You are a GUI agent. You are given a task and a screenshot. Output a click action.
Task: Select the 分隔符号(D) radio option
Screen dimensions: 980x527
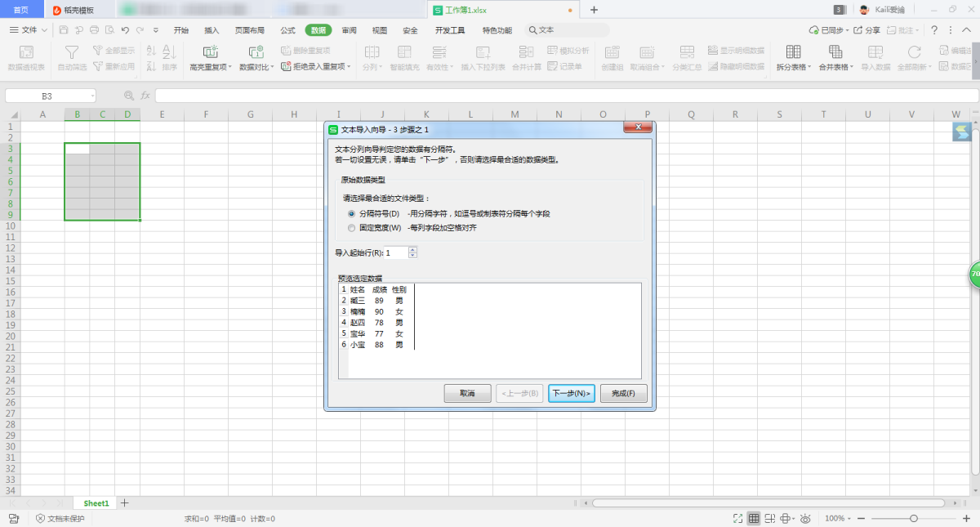coord(352,213)
